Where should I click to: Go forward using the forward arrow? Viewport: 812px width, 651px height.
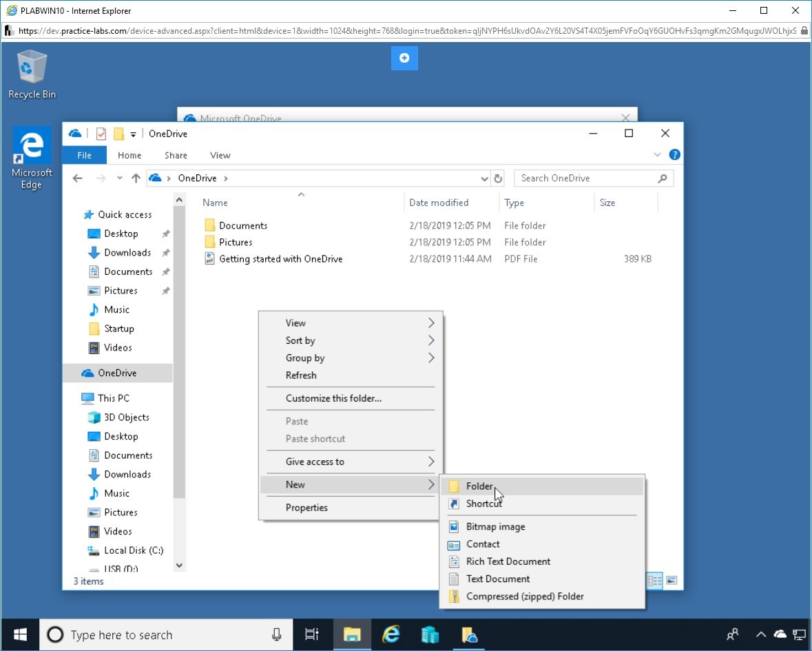click(101, 178)
